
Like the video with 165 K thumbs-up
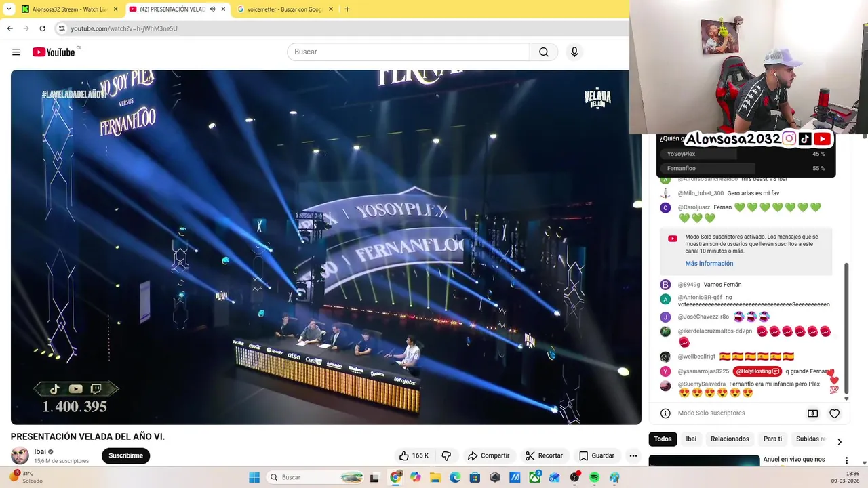click(414, 455)
